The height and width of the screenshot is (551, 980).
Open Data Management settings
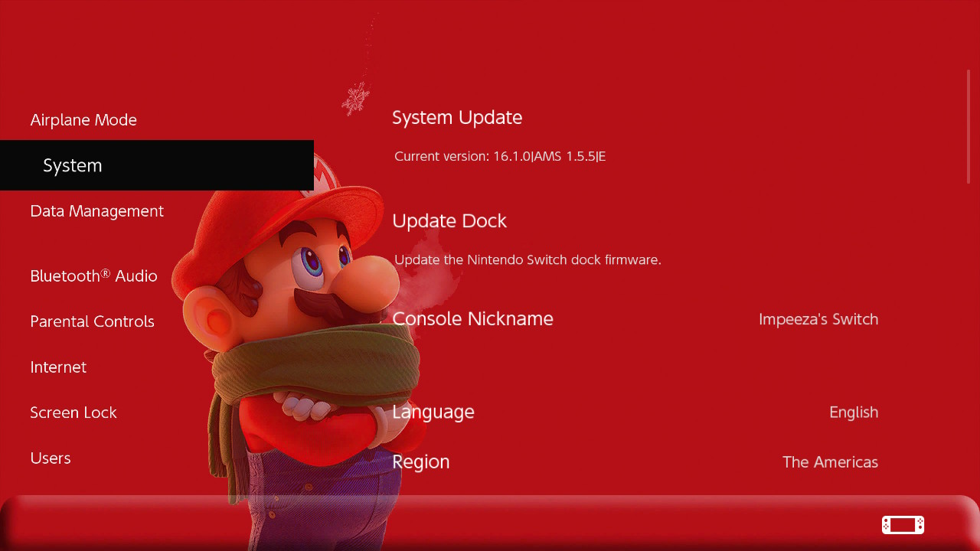click(x=96, y=211)
